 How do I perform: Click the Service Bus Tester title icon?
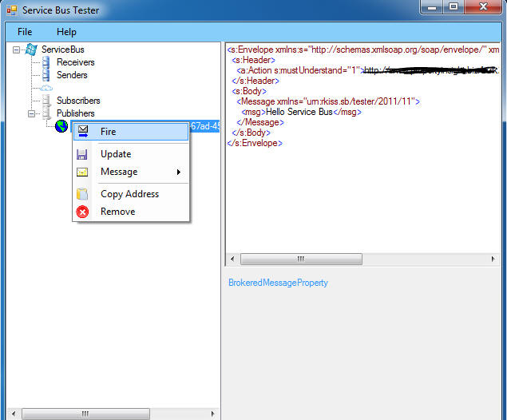pos(12,10)
